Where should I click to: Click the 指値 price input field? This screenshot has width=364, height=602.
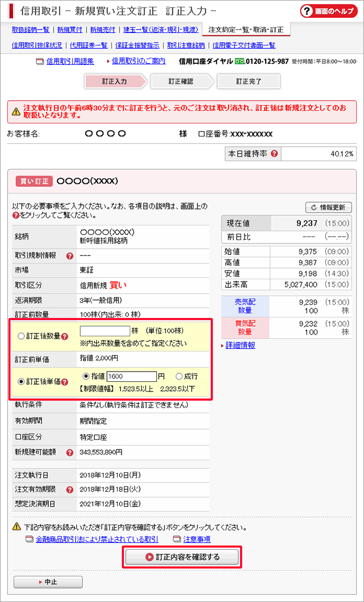pos(131,376)
